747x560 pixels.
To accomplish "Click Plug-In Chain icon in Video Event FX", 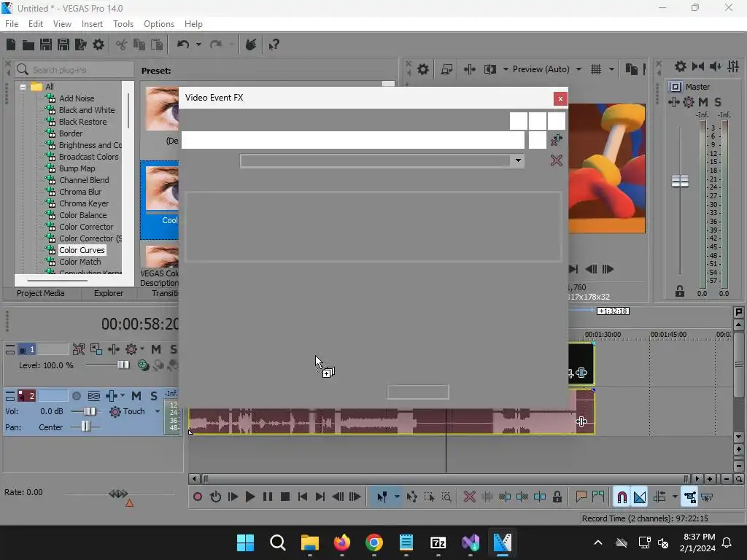I will (557, 140).
